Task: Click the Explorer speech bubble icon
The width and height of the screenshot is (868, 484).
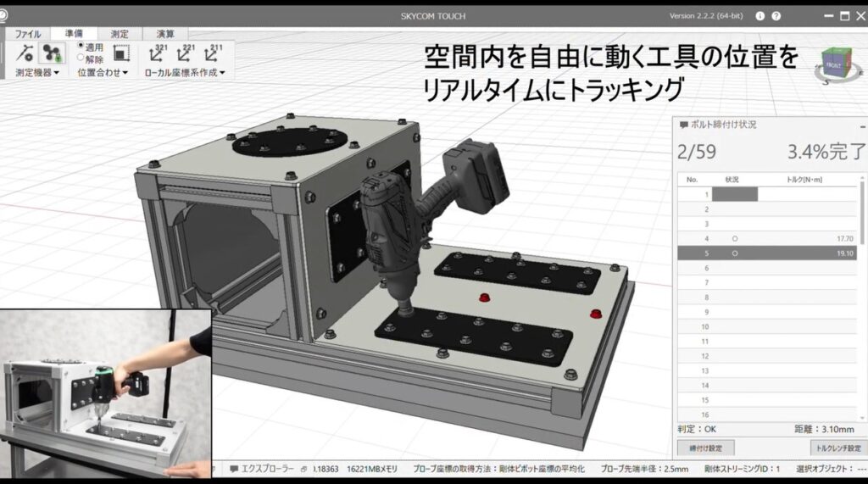Action: coord(234,469)
